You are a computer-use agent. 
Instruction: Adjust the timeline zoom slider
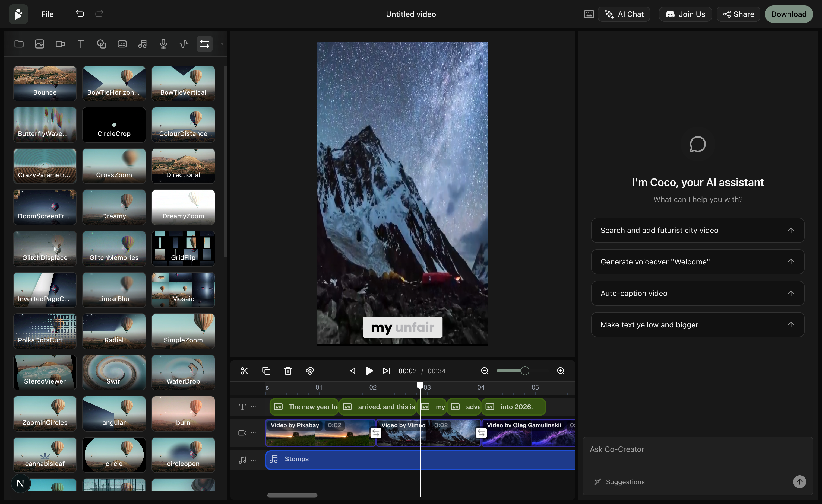pyautogui.click(x=513, y=370)
